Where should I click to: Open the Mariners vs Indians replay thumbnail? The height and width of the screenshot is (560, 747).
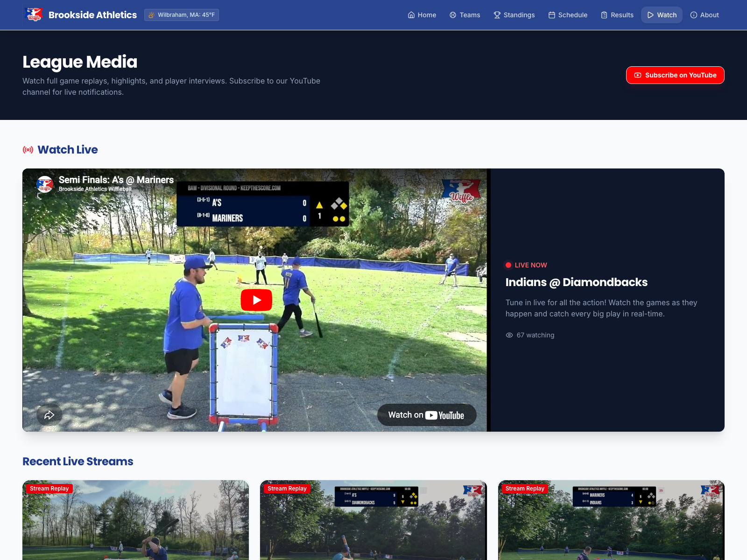point(611,520)
